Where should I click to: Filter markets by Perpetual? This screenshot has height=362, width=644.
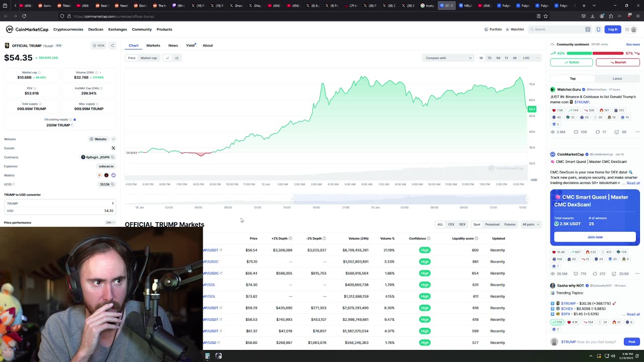point(492,224)
